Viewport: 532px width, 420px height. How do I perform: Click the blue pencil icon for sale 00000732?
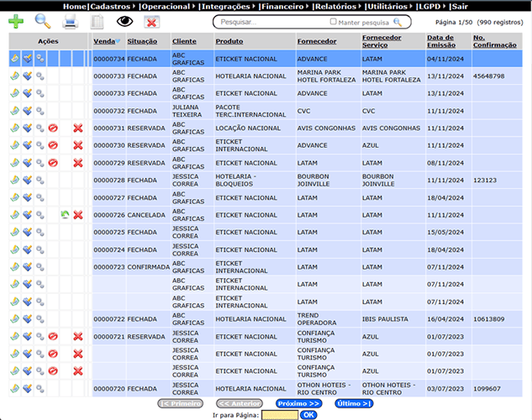(28, 111)
